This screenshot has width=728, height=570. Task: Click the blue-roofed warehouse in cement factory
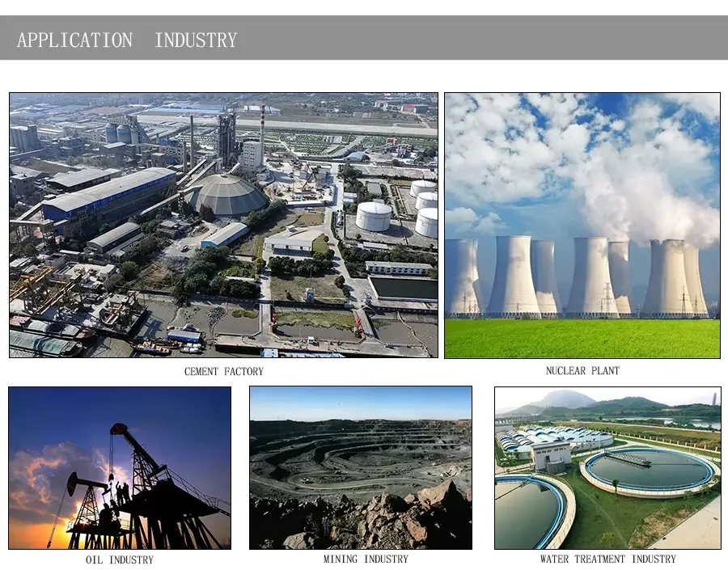(108, 194)
